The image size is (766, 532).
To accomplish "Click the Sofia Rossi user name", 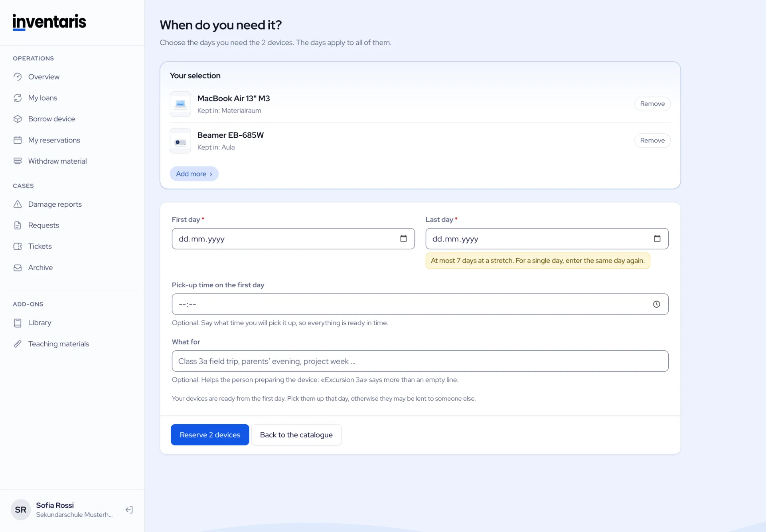I will click(x=55, y=505).
